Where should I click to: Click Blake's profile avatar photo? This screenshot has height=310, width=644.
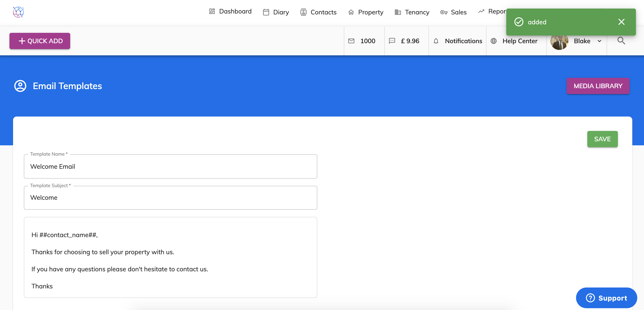(559, 43)
